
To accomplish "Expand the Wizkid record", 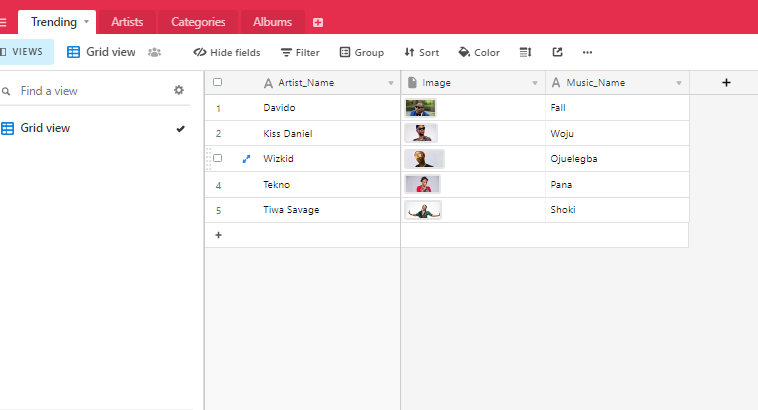I will [x=246, y=158].
